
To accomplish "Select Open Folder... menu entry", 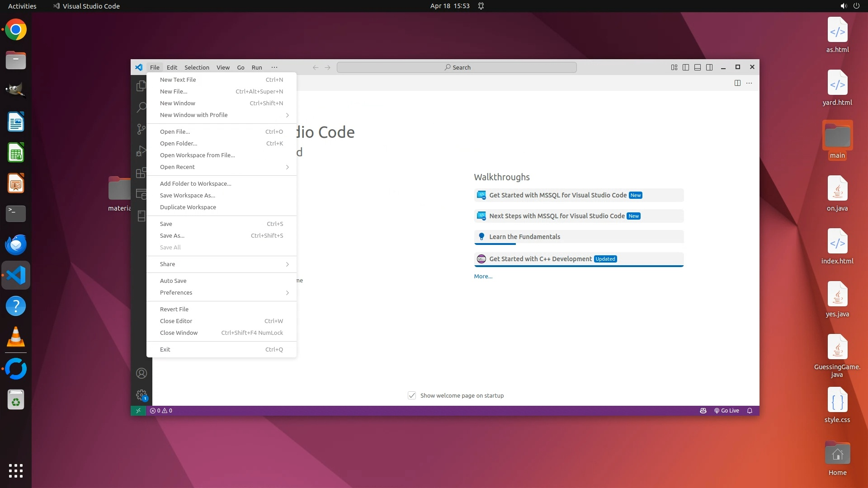I will (x=179, y=144).
